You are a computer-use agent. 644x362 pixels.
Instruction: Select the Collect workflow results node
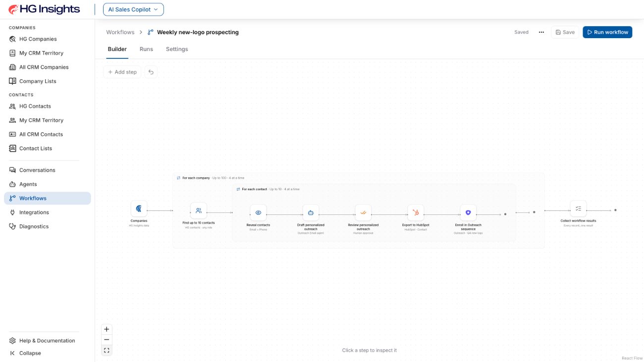(x=578, y=208)
